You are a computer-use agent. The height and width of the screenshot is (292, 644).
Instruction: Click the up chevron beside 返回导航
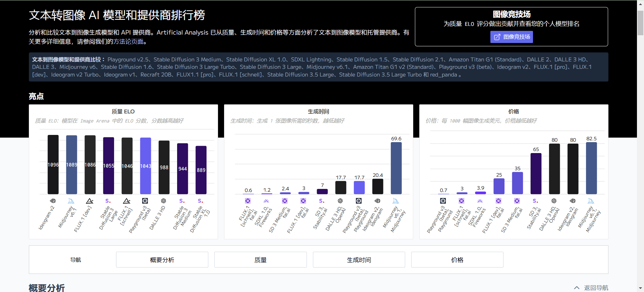577,288
